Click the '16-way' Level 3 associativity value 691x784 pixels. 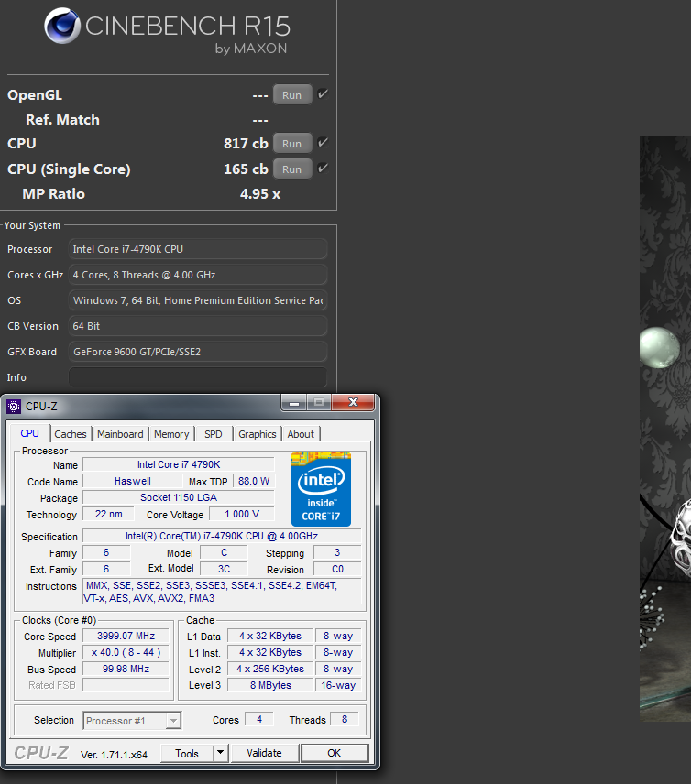pyautogui.click(x=338, y=685)
